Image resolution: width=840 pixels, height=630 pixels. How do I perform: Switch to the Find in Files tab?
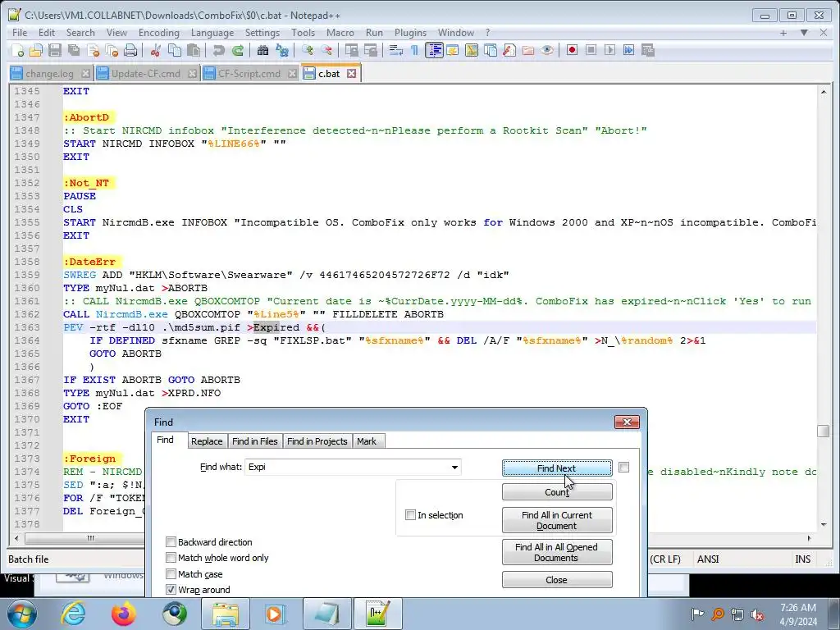(x=254, y=441)
